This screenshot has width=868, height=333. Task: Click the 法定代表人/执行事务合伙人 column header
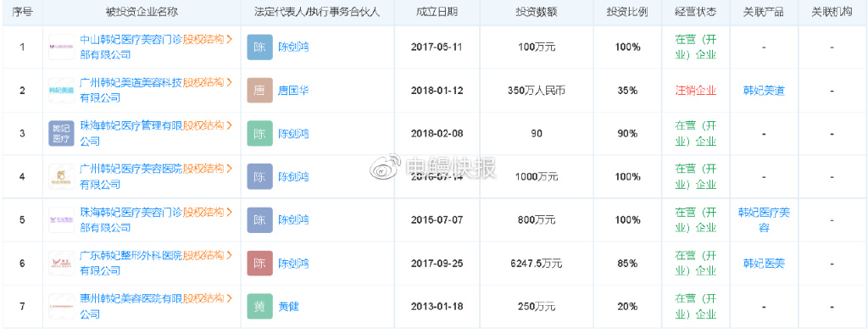[x=317, y=12]
